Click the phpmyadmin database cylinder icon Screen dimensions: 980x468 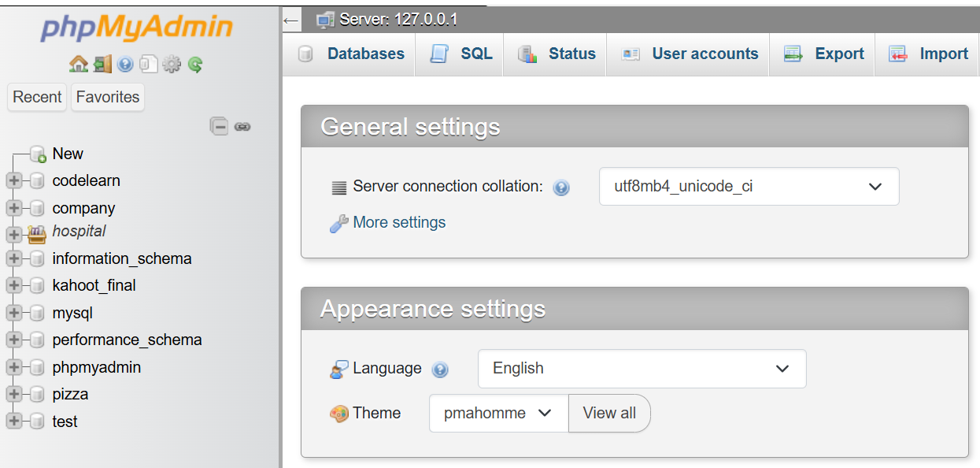pyautogui.click(x=37, y=368)
